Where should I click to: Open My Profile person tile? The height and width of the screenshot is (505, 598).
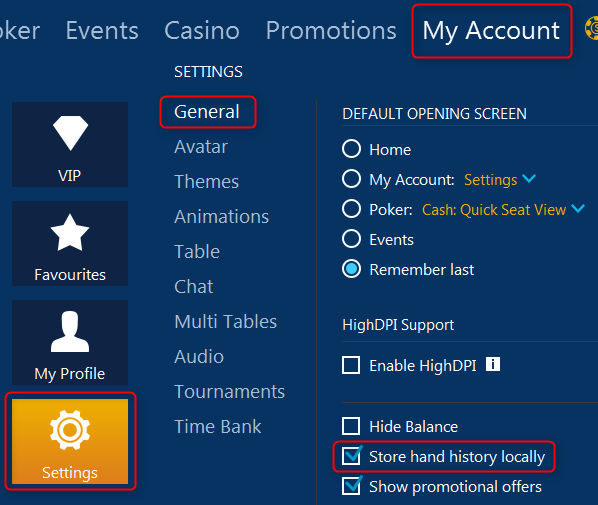[70, 342]
